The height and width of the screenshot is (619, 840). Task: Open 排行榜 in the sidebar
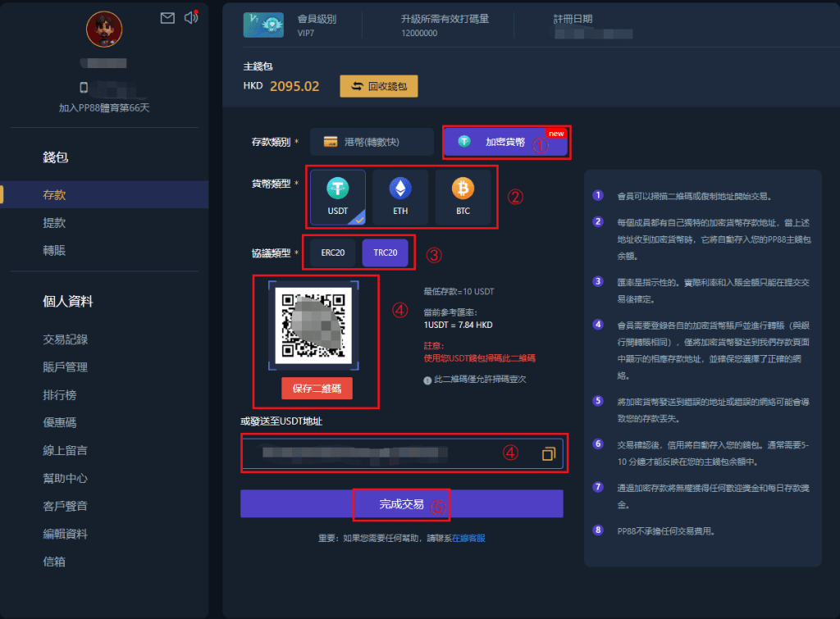click(59, 395)
